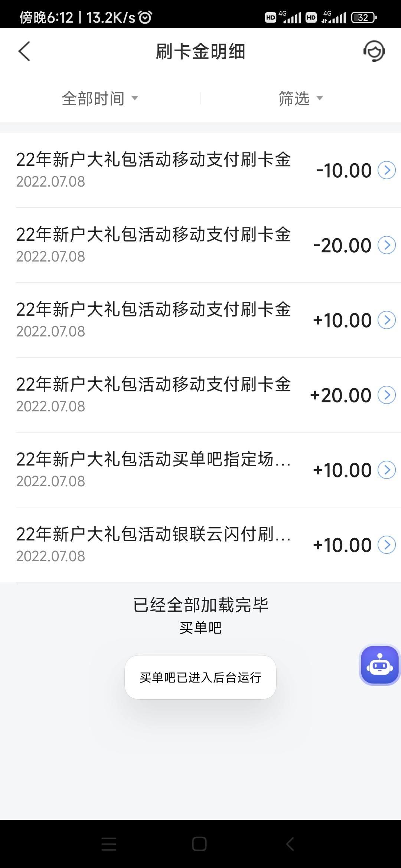Select the 银联云闪付刷 transaction entry
The image size is (401, 868).
(200, 545)
